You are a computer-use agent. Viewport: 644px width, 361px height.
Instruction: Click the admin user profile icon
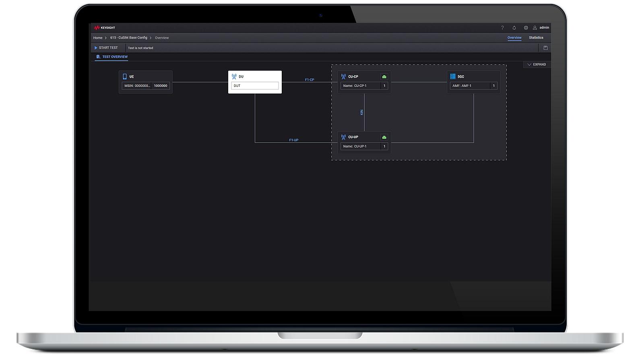[535, 28]
